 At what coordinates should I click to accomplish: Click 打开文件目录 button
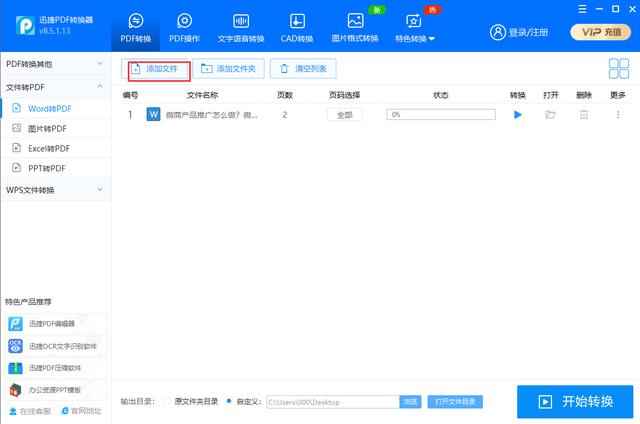pos(455,402)
